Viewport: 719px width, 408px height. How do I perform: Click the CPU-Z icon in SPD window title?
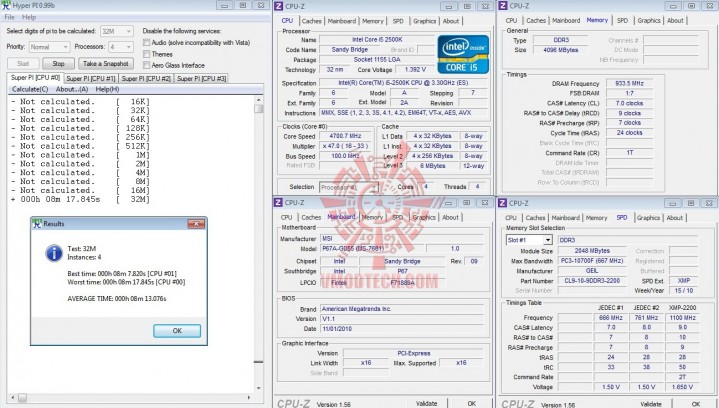click(503, 203)
